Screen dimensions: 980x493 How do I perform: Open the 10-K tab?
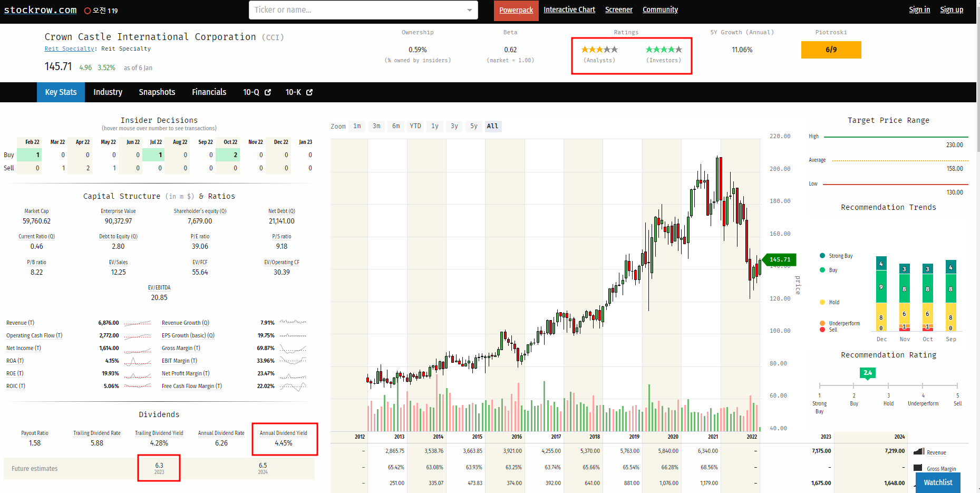coord(299,92)
